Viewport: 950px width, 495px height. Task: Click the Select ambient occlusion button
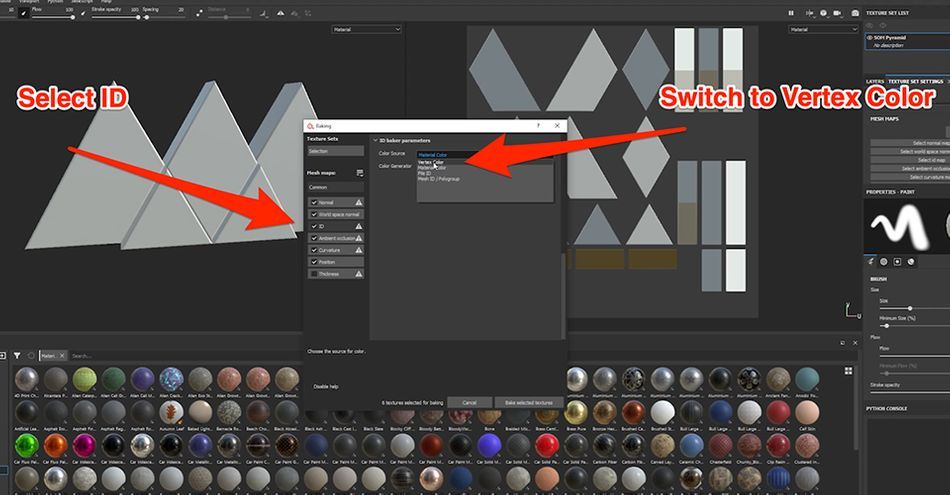[x=910, y=168]
